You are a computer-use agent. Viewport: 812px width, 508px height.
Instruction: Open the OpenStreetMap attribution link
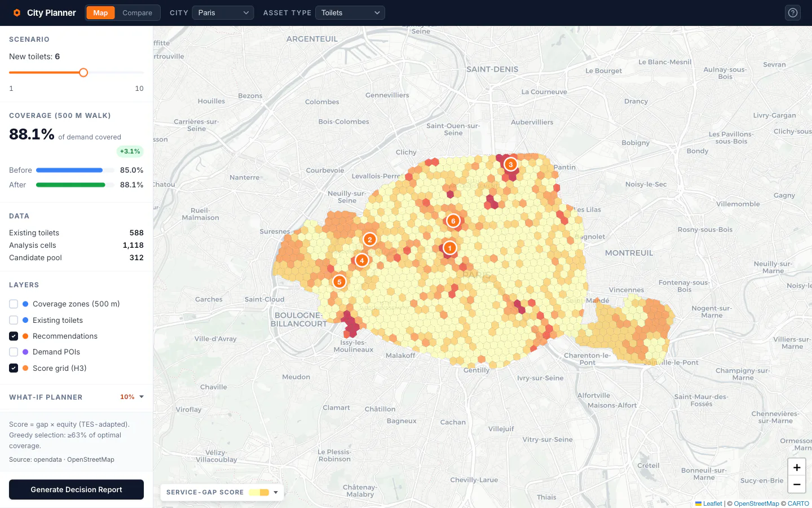point(756,503)
